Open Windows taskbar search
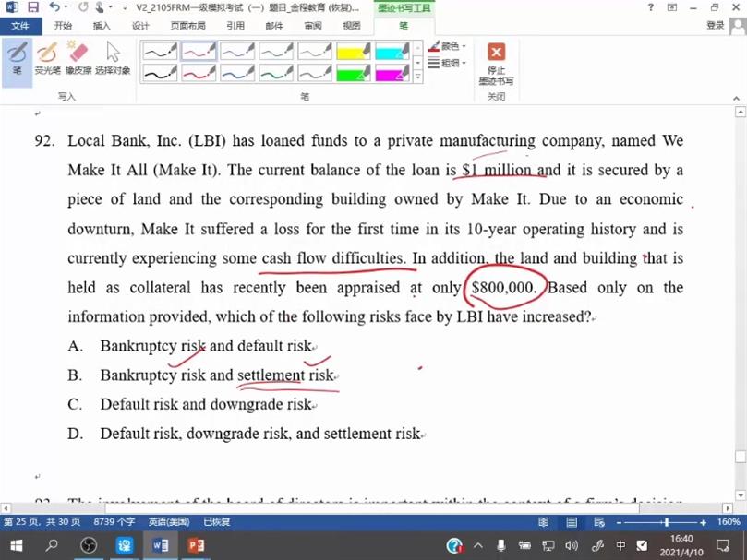The image size is (747, 560). tap(52, 545)
